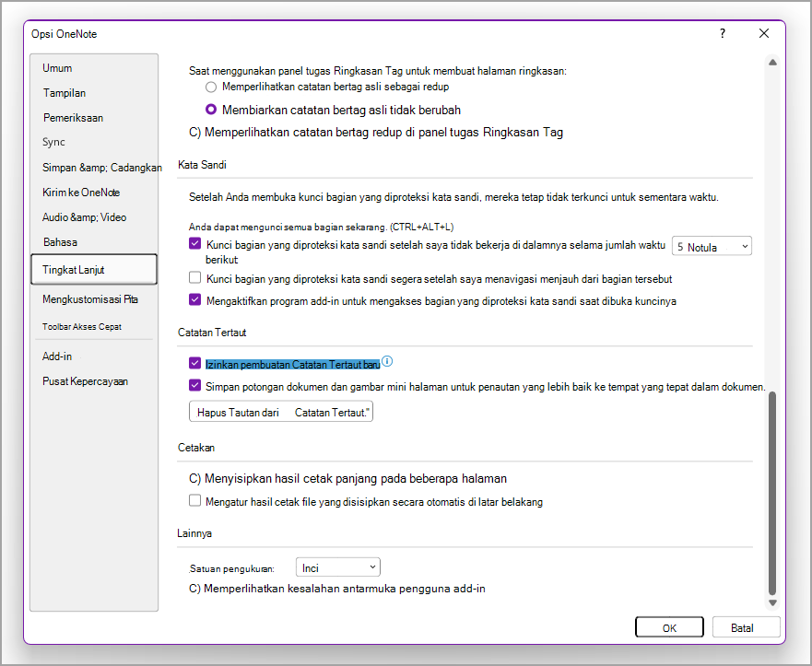Image resolution: width=812 pixels, height=666 pixels.
Task: Enable 'Kunci bagian... segera setelah saya menavigasi' checkbox
Action: 194,278
